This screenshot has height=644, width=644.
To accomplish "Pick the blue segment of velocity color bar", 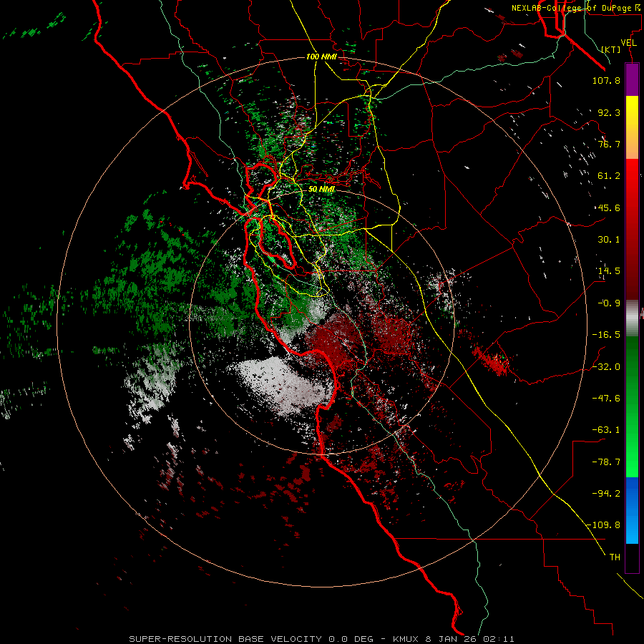I will coord(632,510).
